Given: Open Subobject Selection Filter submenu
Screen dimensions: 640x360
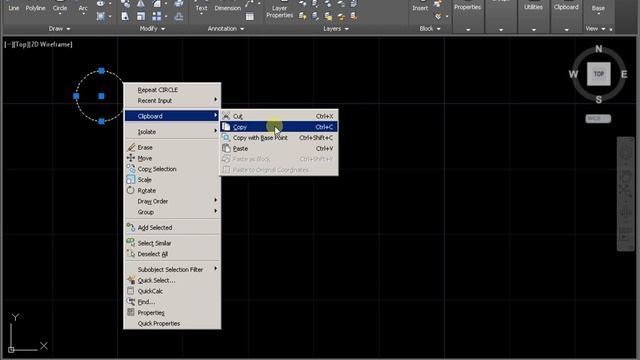Looking at the screenshot, I should 172,269.
